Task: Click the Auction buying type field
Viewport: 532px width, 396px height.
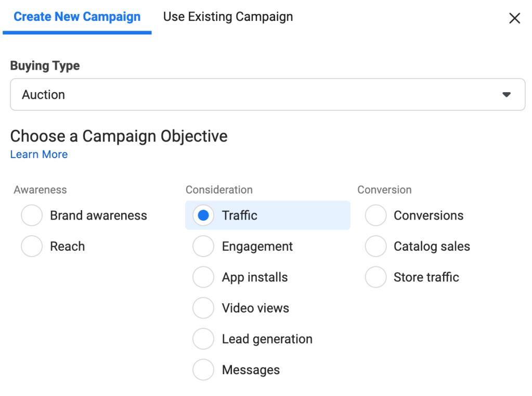Action: tap(260, 95)
